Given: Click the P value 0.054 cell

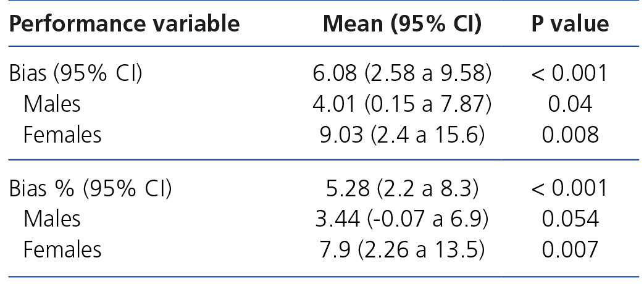Looking at the screenshot, I should coord(570,219).
